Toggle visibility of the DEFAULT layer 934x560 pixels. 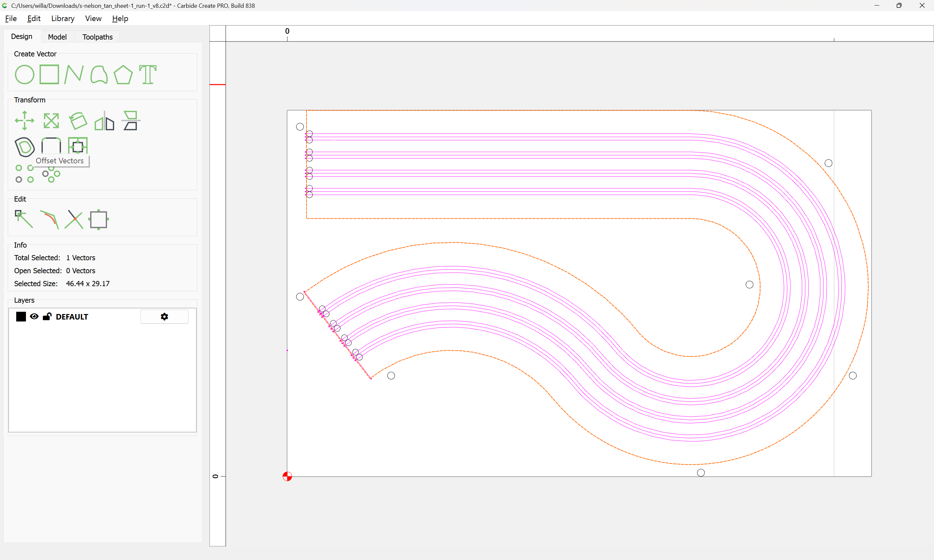pyautogui.click(x=34, y=317)
